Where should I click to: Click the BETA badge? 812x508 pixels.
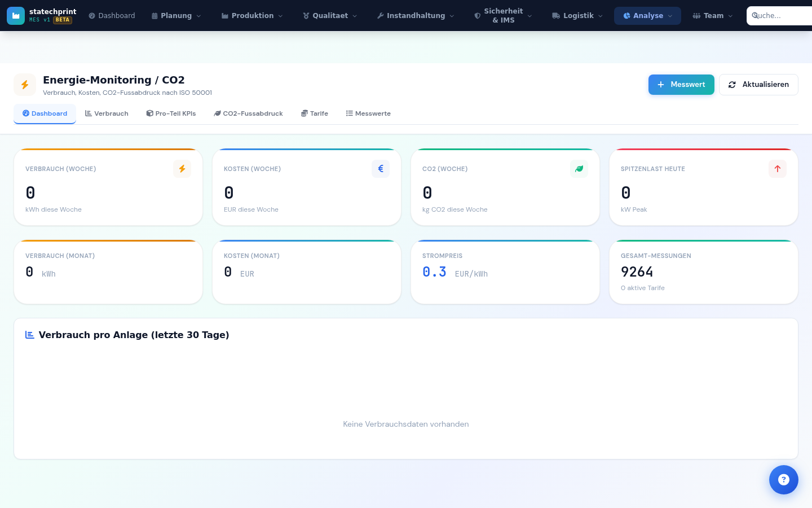[x=63, y=20]
